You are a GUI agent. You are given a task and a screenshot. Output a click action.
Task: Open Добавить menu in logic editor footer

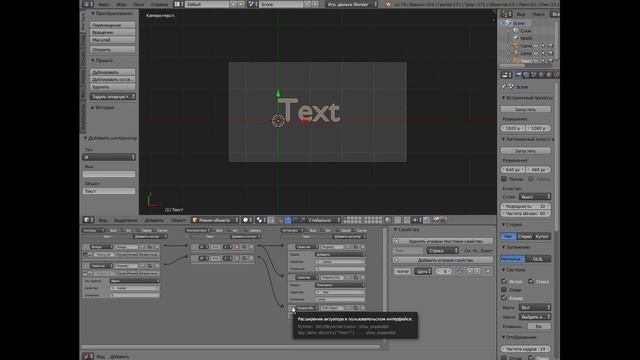(119, 356)
